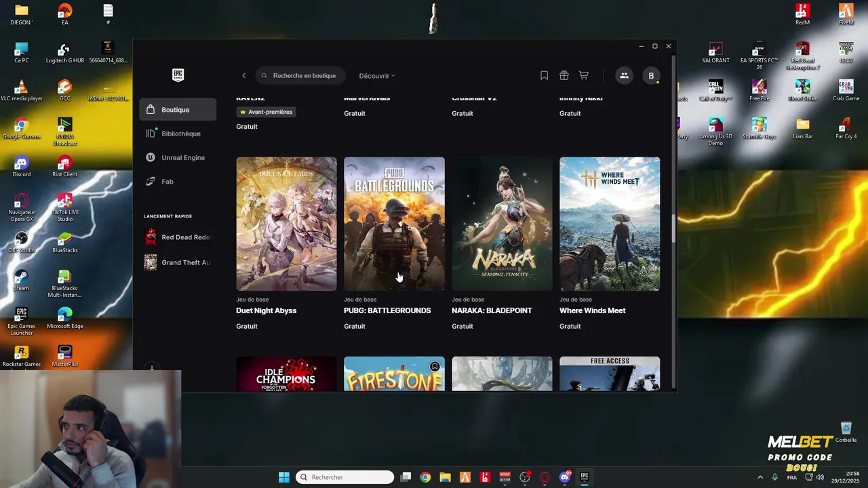Open the gift rewards icon
Image resolution: width=868 pixels, height=488 pixels.
click(x=564, y=75)
